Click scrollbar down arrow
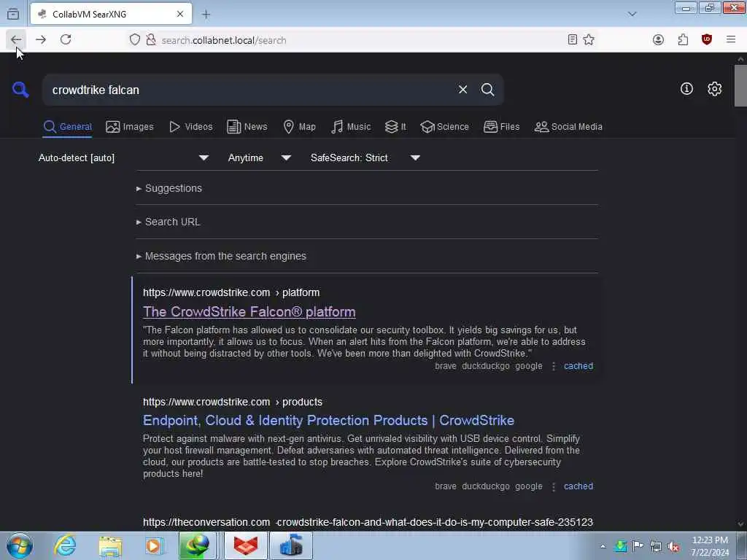Image resolution: width=747 pixels, height=560 pixels. pos(740,524)
